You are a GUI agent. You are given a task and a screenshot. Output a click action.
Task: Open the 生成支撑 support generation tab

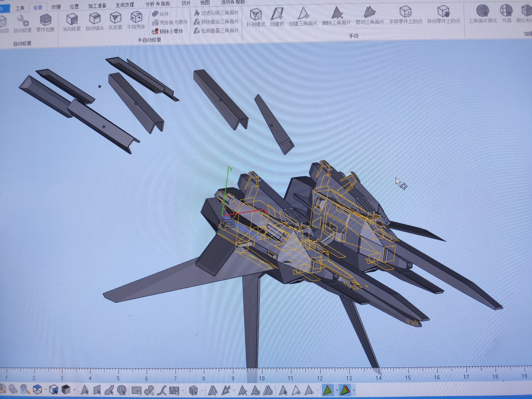click(x=125, y=5)
